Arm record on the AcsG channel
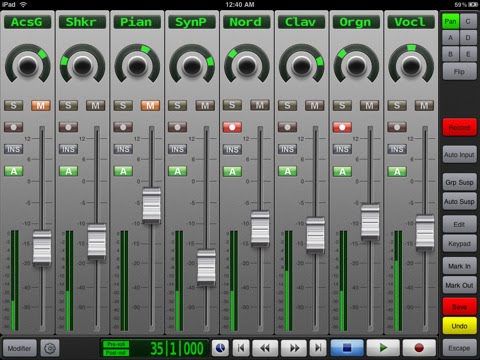480x360 pixels. tap(14, 127)
